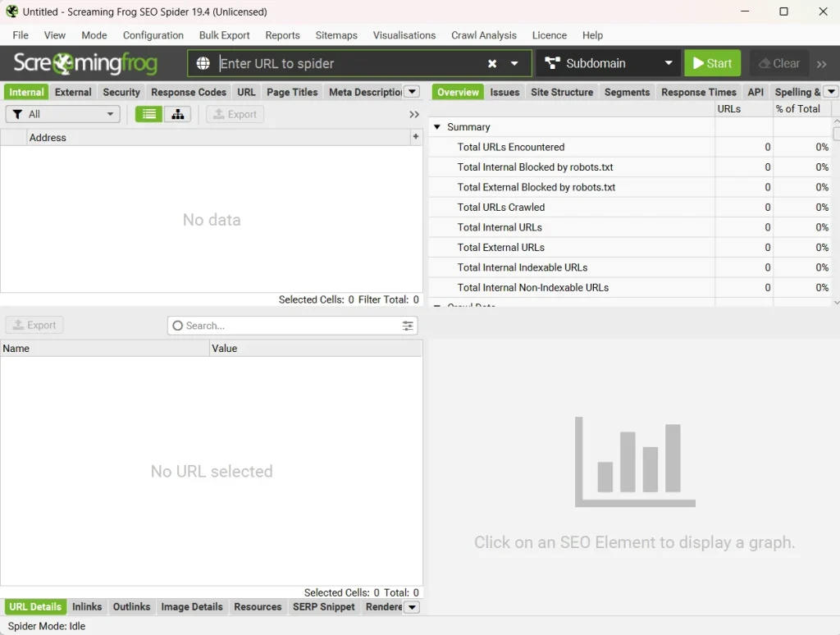Collapse the Summary section
The image size is (840, 635).
[x=437, y=127]
